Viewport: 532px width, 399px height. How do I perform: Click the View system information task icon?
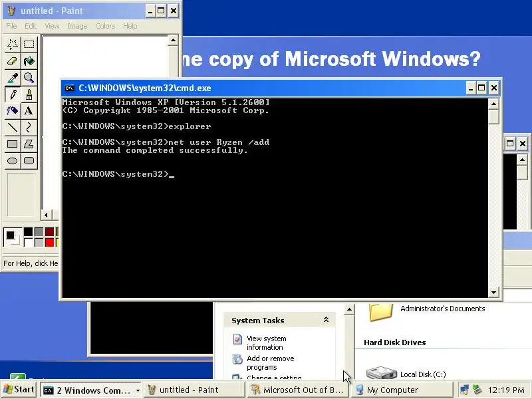(237, 339)
